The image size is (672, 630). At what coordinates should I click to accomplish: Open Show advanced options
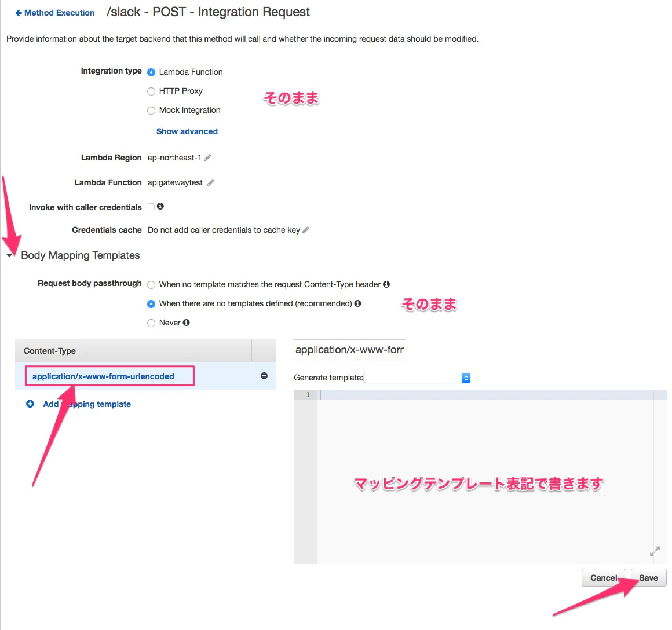point(187,131)
